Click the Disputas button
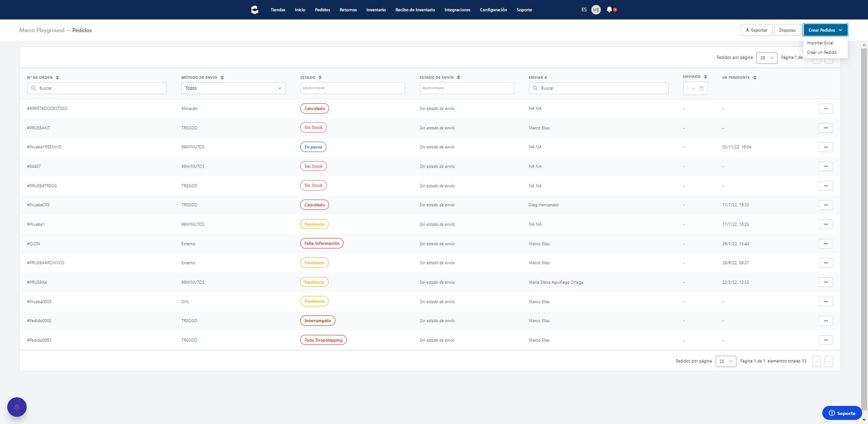 787,30
